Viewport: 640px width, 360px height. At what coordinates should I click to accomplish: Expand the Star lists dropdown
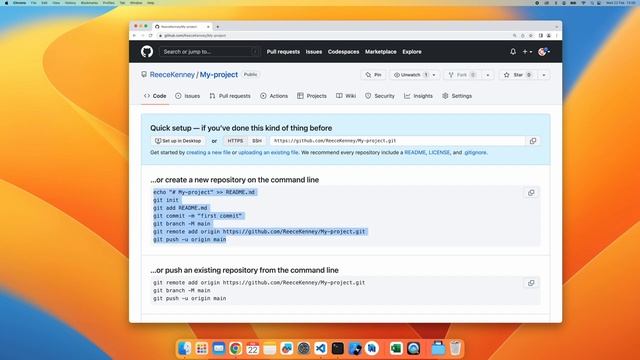(x=544, y=75)
